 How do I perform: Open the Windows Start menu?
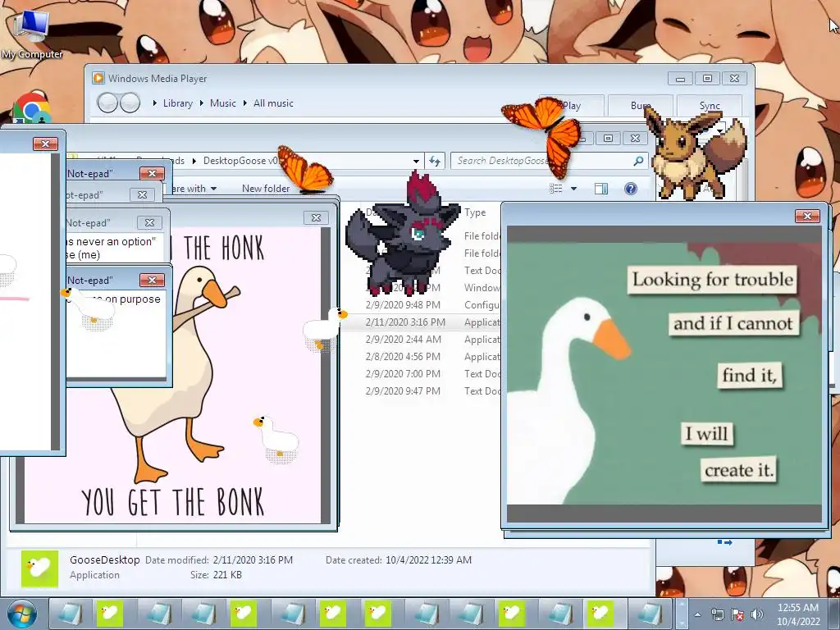tap(21, 614)
